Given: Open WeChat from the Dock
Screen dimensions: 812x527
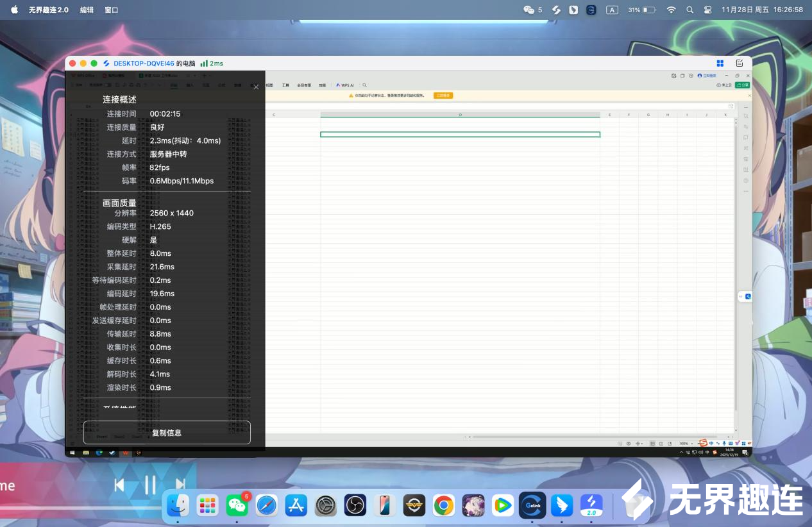Looking at the screenshot, I should (x=237, y=505).
